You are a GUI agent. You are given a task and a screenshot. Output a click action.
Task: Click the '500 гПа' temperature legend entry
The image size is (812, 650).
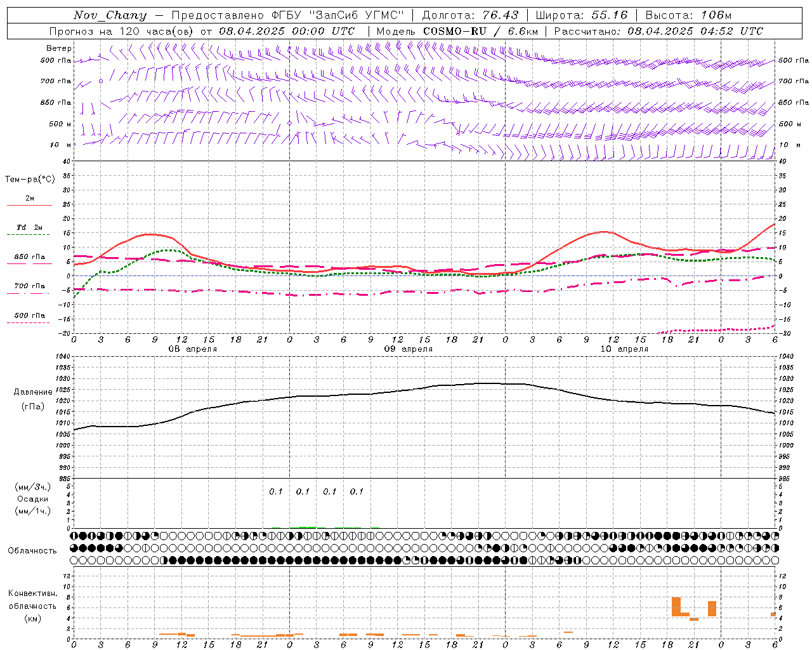pos(30,315)
